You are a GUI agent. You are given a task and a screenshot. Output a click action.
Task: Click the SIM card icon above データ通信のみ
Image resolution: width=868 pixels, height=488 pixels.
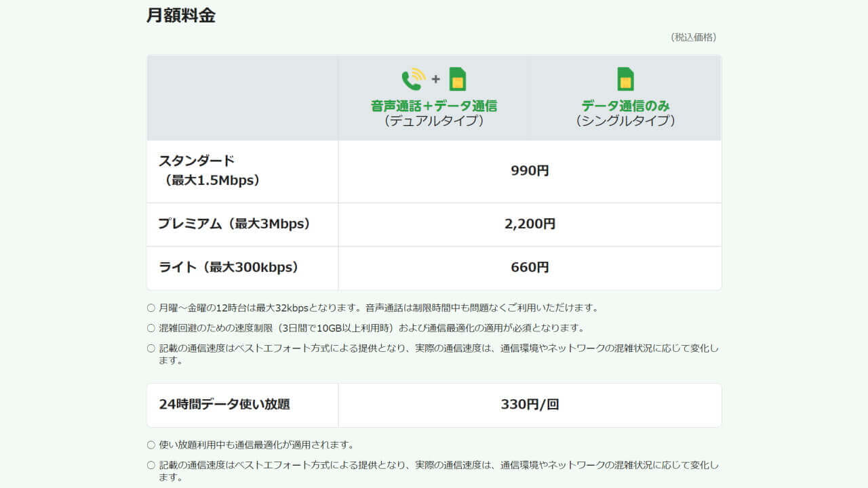click(x=625, y=79)
